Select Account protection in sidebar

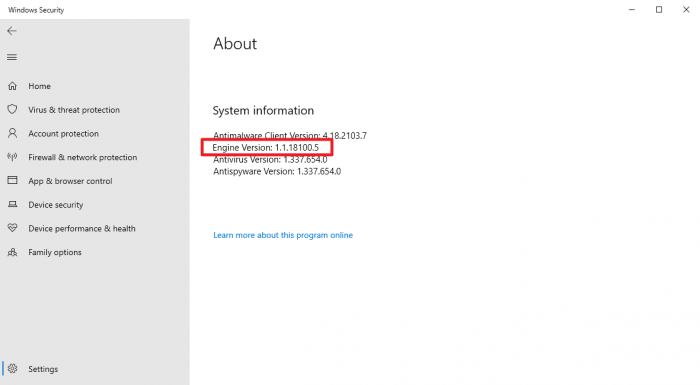coord(63,134)
